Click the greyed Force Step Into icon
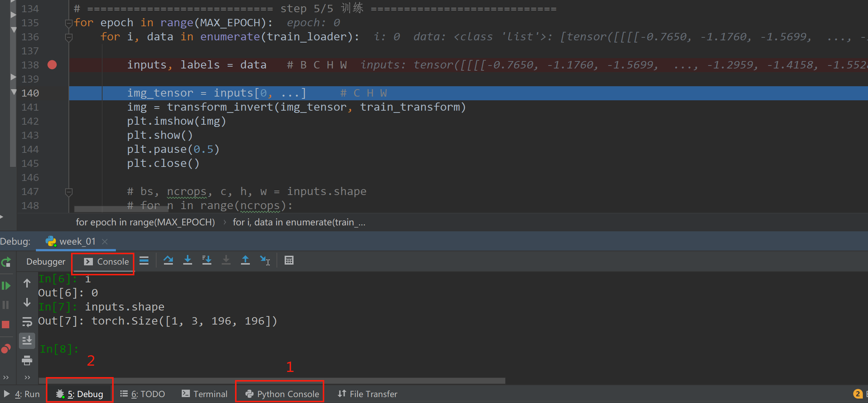The height and width of the screenshot is (403, 868). pos(226,261)
